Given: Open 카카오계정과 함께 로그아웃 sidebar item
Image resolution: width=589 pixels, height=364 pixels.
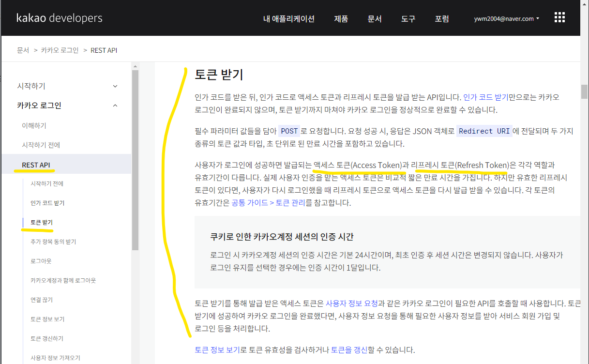Looking at the screenshot, I should [63, 280].
